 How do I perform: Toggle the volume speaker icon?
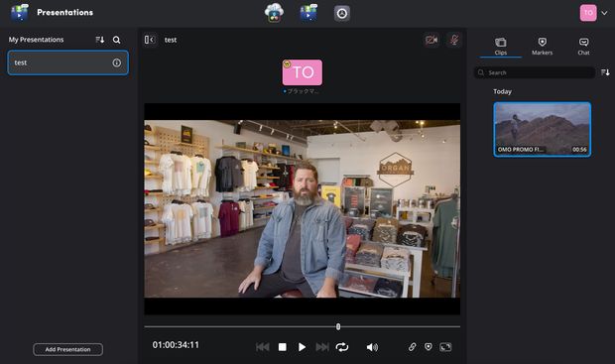click(x=372, y=347)
